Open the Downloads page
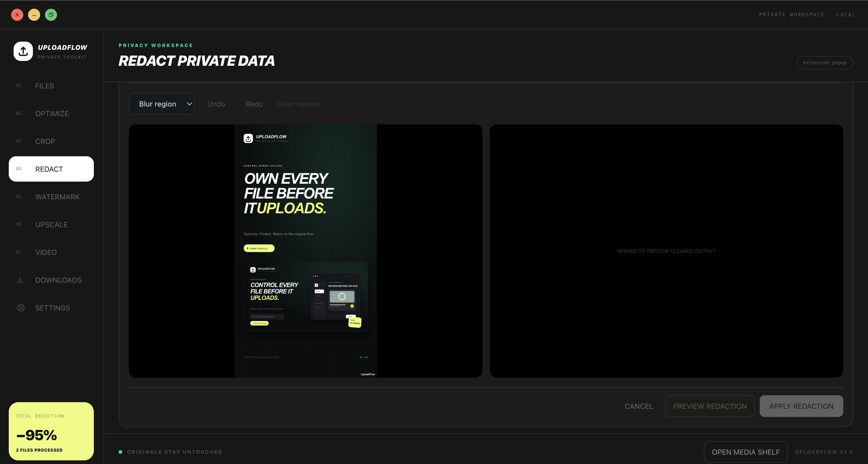This screenshot has width=868, height=464. 51,280
